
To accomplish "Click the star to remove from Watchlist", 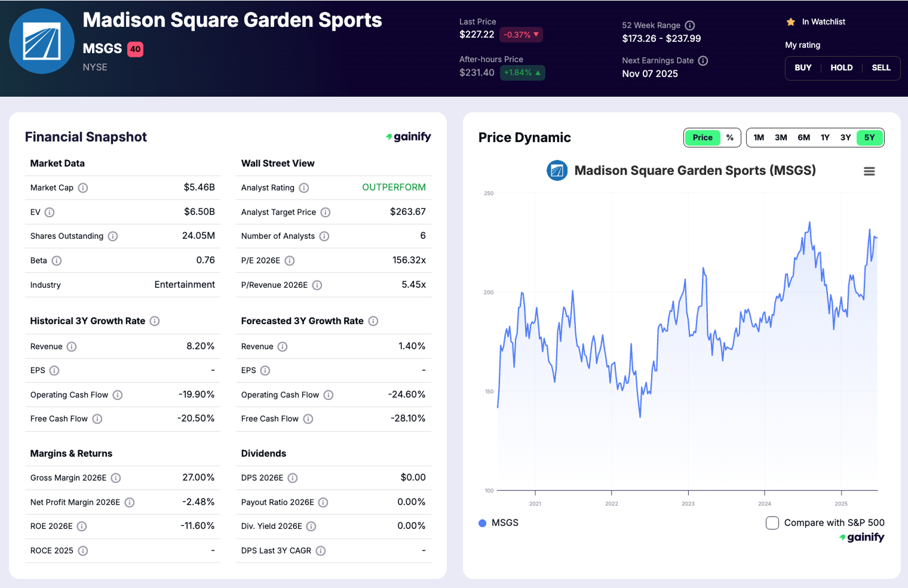I will coord(790,21).
